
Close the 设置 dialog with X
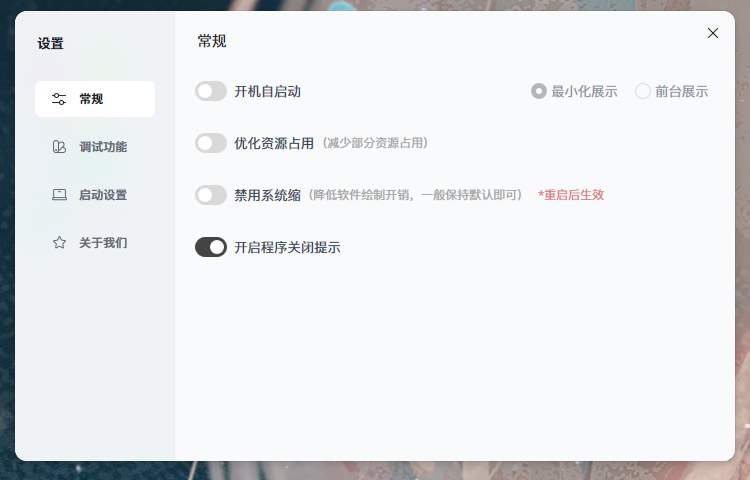tap(713, 33)
